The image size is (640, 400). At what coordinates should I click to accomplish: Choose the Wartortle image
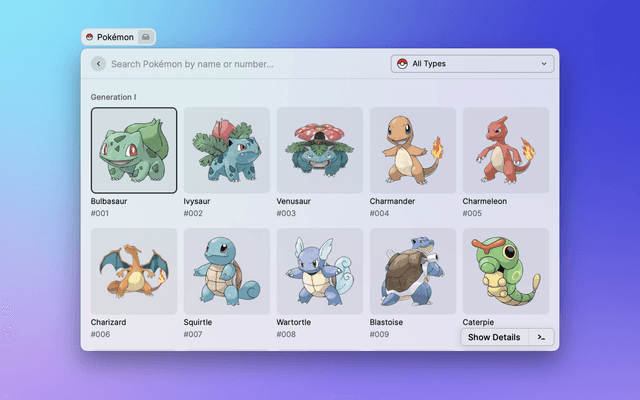(320, 271)
